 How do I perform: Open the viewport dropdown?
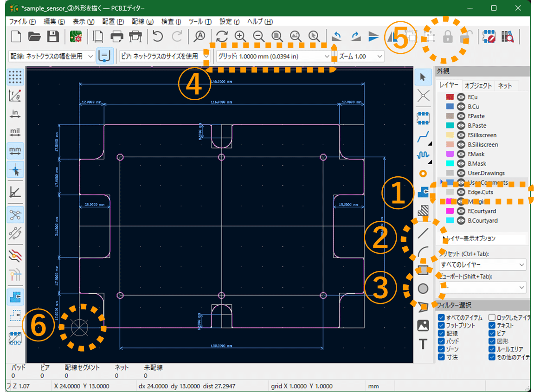[x=483, y=288]
